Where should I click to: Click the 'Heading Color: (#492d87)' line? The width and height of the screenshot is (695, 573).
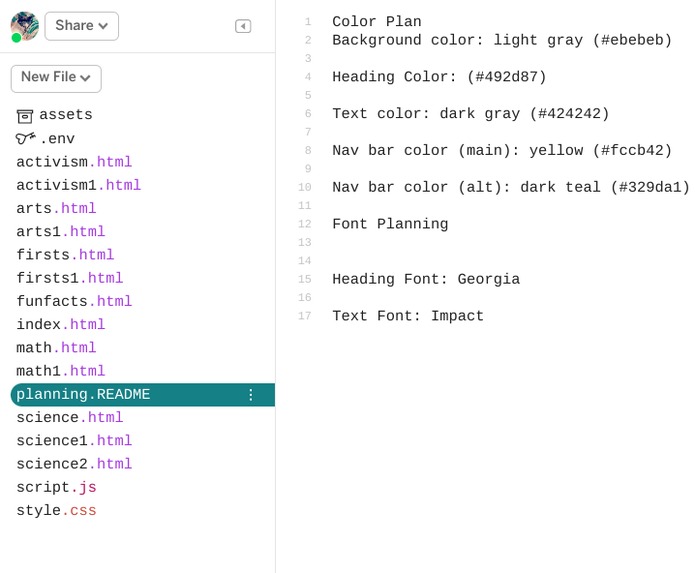coord(439,77)
